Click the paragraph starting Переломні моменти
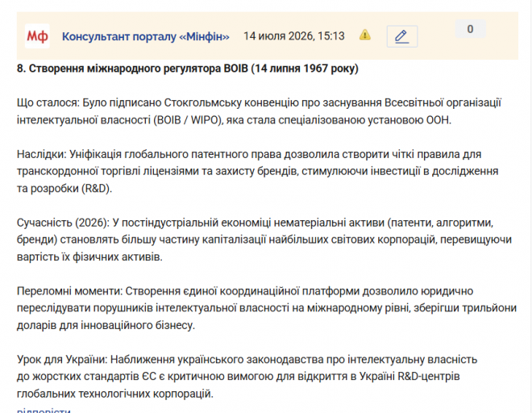The height and width of the screenshot is (413, 532). click(267, 308)
